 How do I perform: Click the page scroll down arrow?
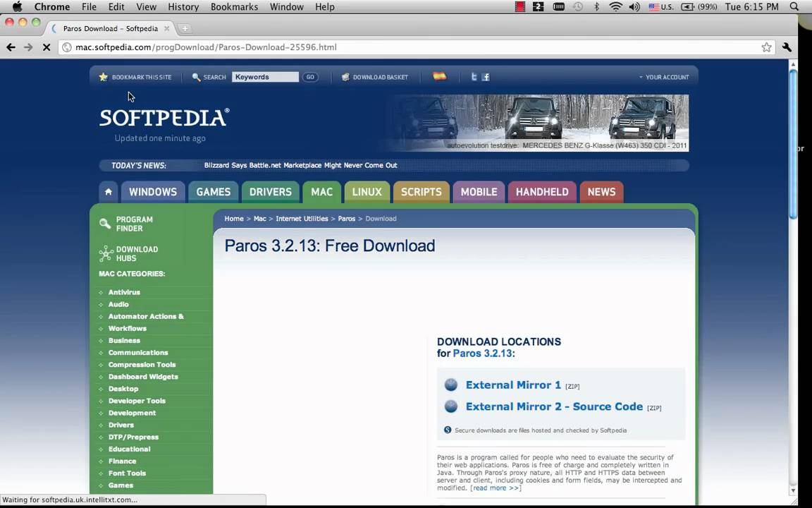[793, 490]
